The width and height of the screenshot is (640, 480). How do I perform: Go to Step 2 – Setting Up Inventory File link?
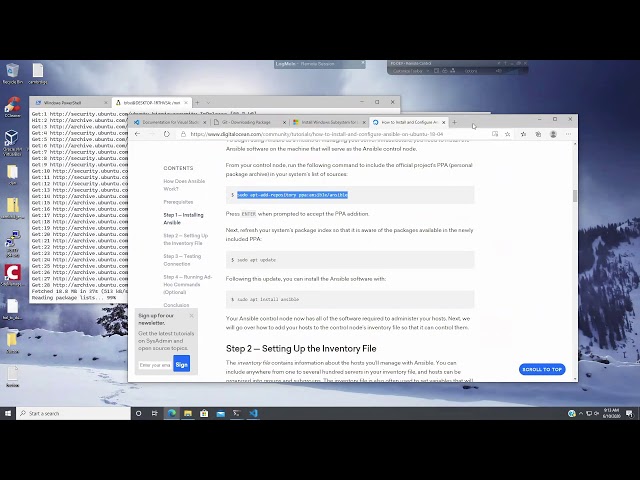pos(186,239)
